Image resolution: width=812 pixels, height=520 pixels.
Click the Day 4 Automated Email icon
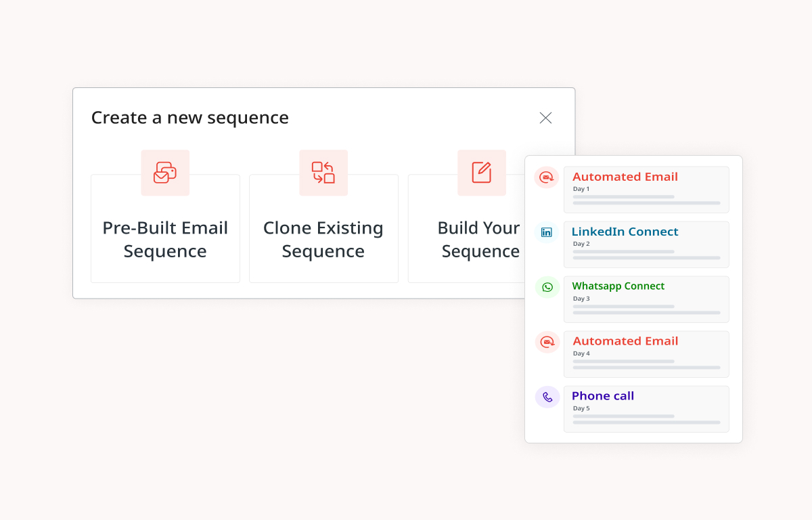click(x=547, y=342)
